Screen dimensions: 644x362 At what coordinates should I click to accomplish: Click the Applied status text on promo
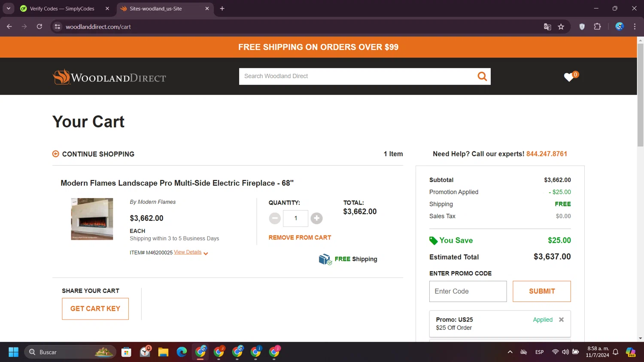543,320
